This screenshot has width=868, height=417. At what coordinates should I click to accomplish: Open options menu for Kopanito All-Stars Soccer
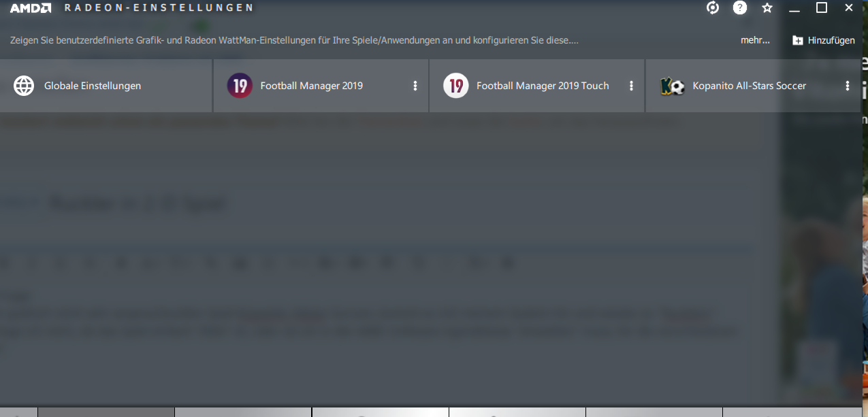pyautogui.click(x=848, y=86)
